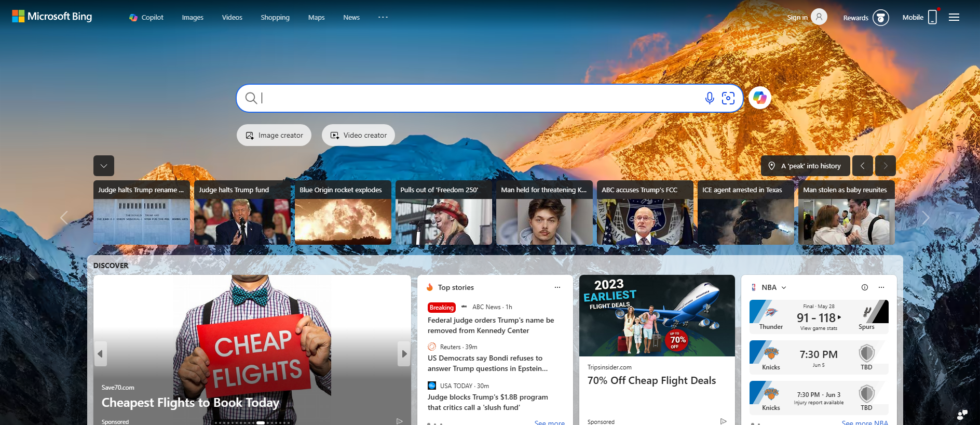The width and height of the screenshot is (980, 425).
Task: Open the hamburger settings menu
Action: pos(954,17)
